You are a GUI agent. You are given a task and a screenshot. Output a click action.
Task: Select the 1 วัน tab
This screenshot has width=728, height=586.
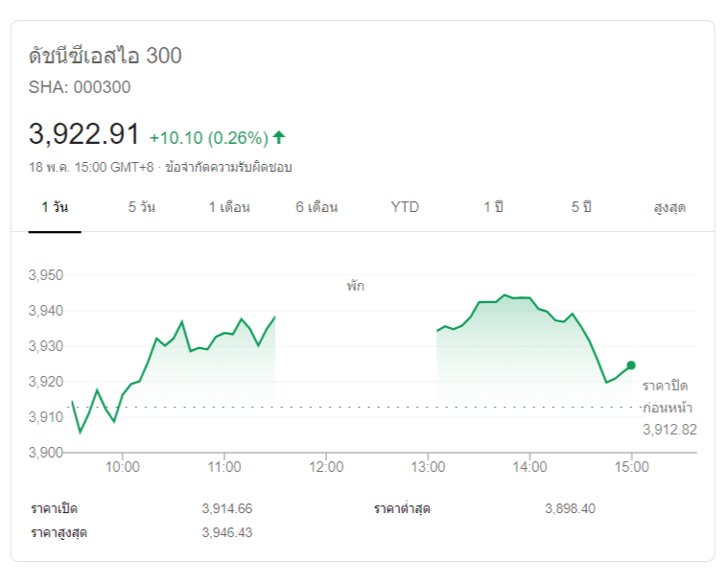click(55, 207)
